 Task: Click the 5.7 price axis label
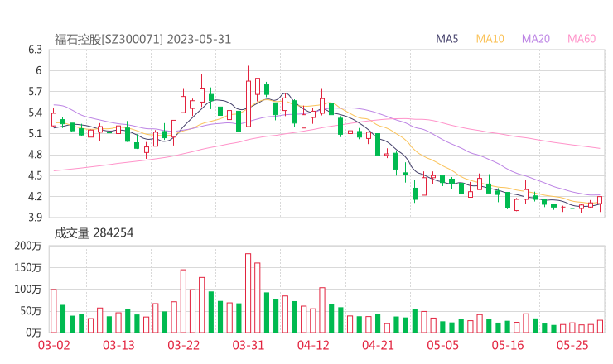point(35,92)
